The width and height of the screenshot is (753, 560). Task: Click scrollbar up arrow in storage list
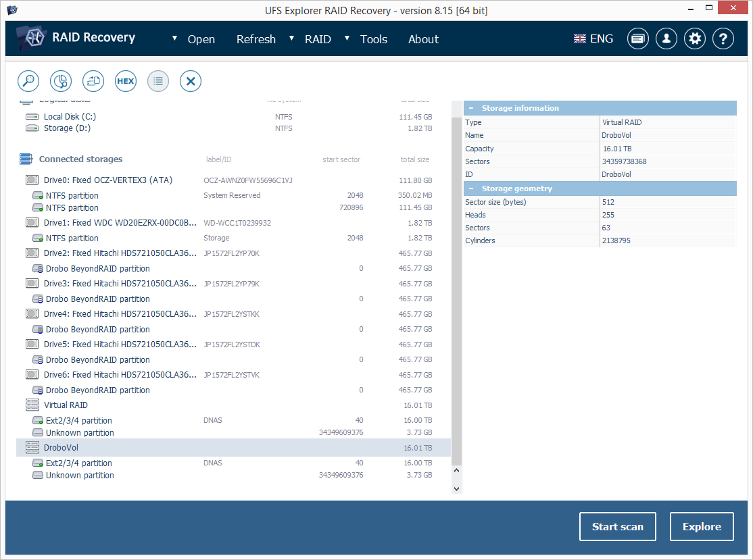point(456,471)
